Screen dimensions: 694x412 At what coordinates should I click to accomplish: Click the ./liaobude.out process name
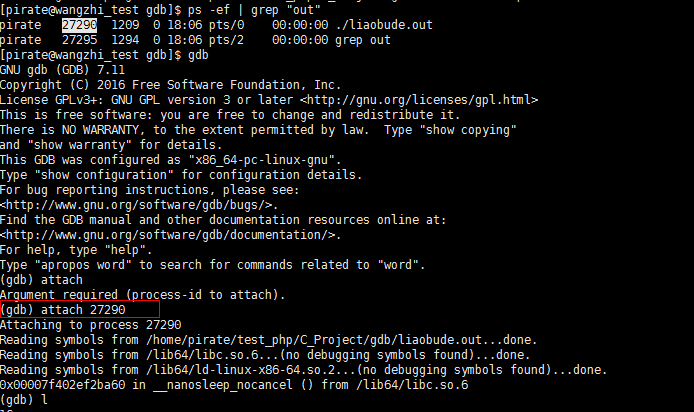coord(384,25)
